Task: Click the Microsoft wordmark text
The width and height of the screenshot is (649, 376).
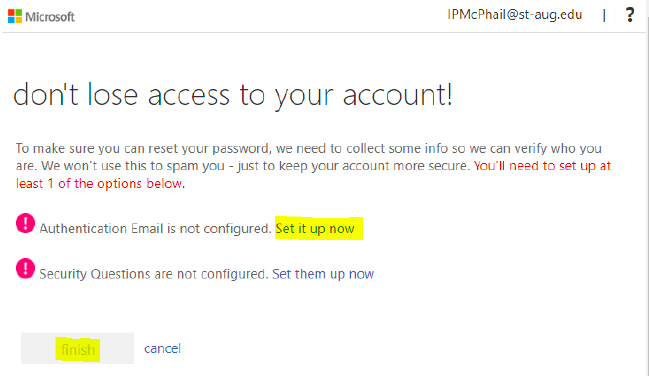Action: 50,17
